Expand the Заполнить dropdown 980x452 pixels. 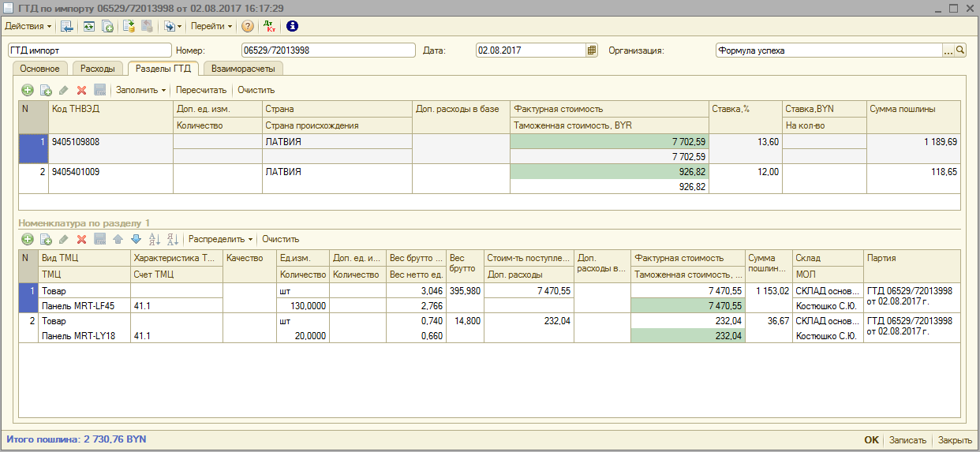[x=141, y=90]
